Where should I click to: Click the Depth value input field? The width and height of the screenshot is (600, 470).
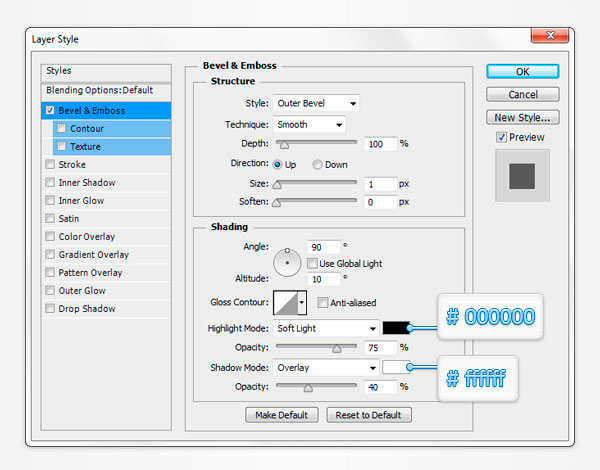point(379,144)
